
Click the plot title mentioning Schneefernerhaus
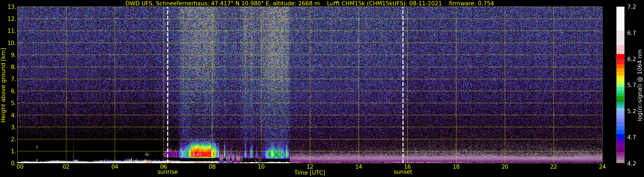pos(309,3)
